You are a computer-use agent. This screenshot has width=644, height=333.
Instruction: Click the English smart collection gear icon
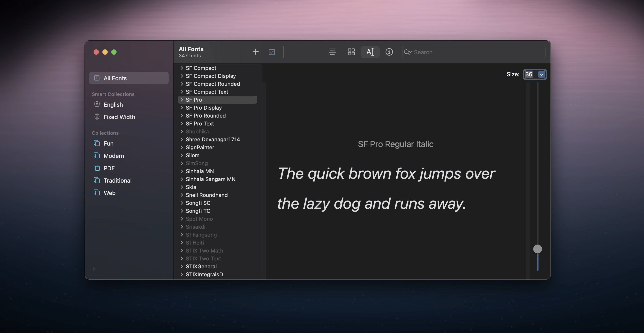pyautogui.click(x=97, y=105)
